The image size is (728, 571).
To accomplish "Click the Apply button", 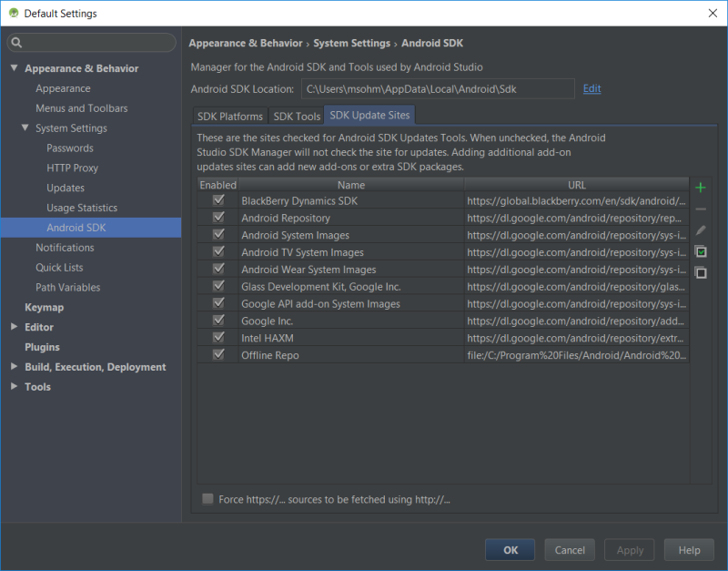I will [x=630, y=550].
